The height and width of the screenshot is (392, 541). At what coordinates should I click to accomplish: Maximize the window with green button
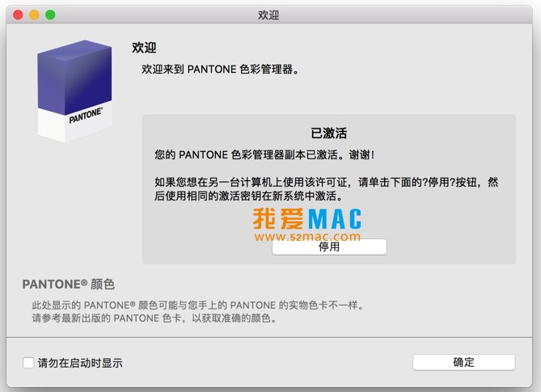pyautogui.click(x=50, y=15)
